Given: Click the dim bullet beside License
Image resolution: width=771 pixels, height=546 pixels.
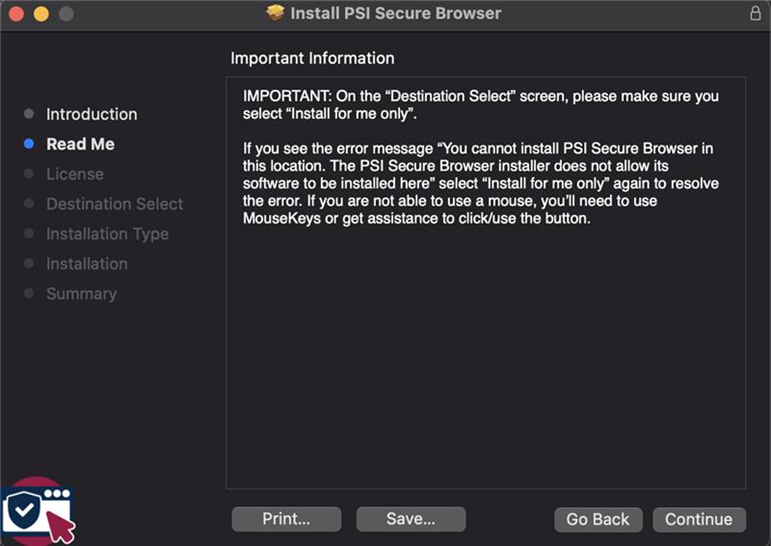Looking at the screenshot, I should (x=29, y=174).
